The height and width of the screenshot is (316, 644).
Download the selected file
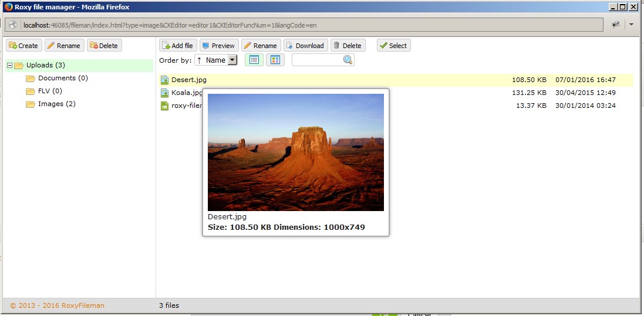[306, 46]
